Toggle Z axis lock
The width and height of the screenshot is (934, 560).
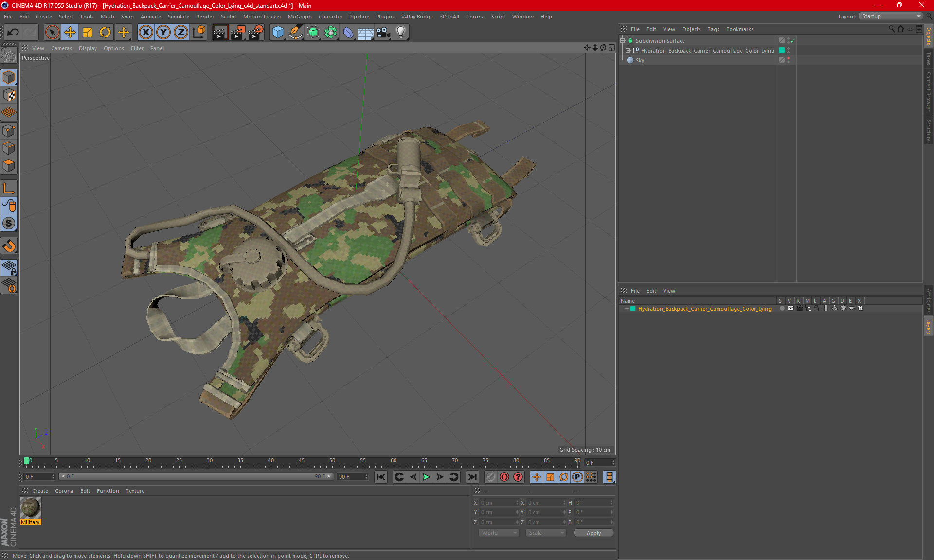pos(181,33)
